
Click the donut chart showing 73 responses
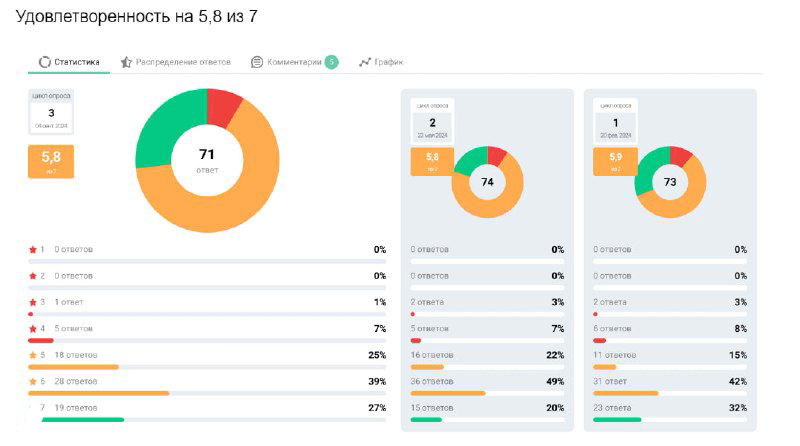670,182
